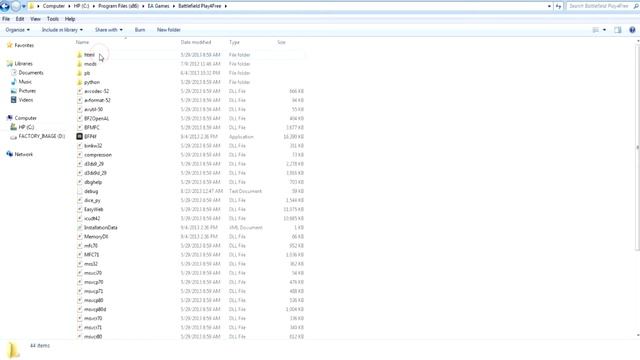Select the dice_py file name

[92, 200]
